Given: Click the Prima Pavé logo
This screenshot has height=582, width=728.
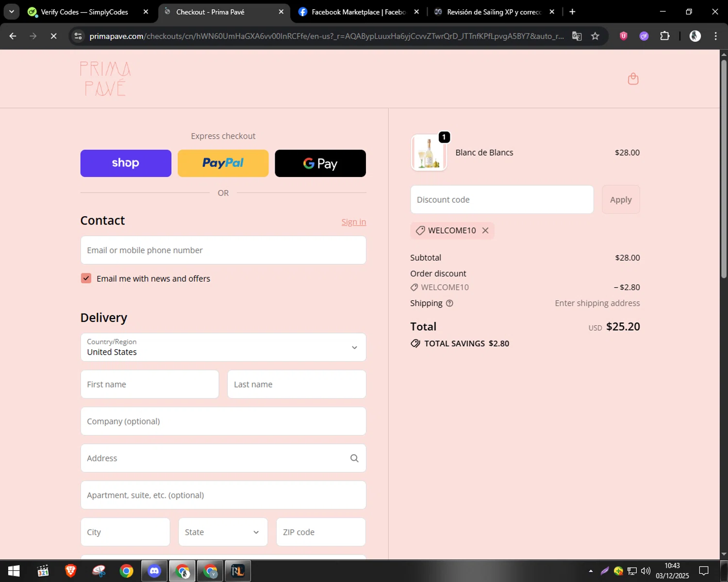Looking at the screenshot, I should click(x=105, y=79).
